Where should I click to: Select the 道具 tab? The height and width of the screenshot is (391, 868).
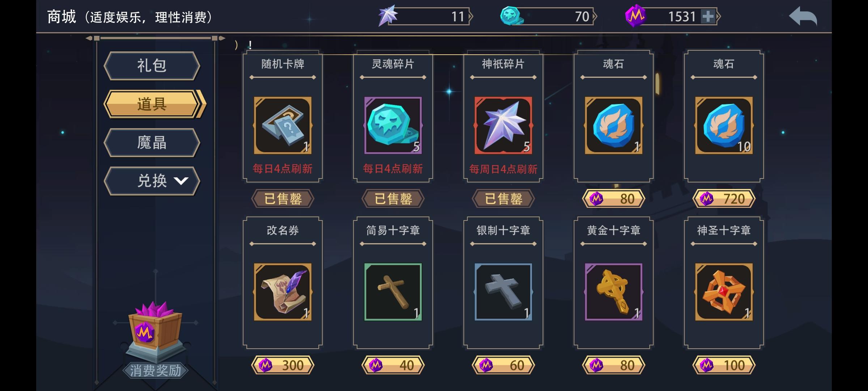[x=154, y=104]
